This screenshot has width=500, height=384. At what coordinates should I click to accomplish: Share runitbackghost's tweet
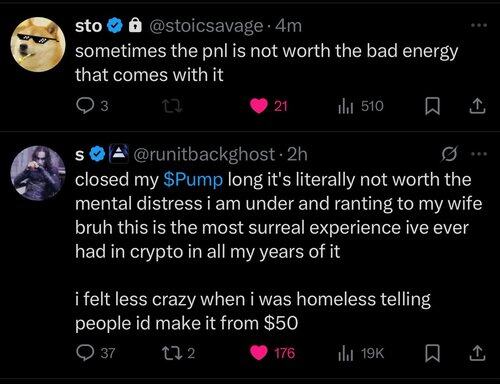(477, 353)
